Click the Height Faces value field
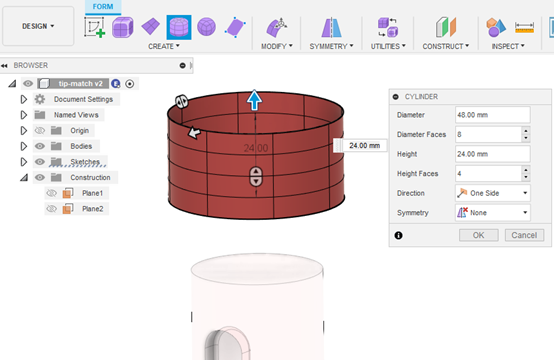 pyautogui.click(x=488, y=173)
